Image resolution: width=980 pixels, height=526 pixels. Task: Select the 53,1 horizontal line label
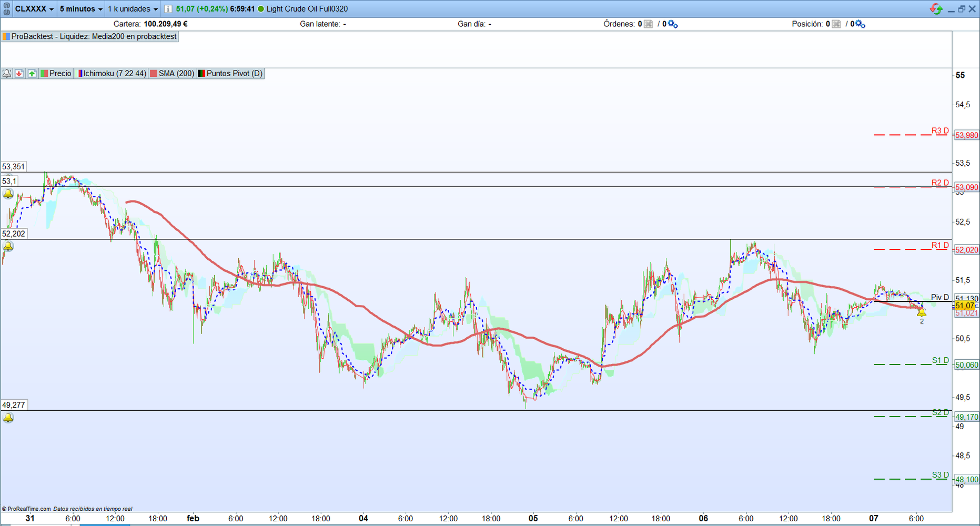pos(9,181)
